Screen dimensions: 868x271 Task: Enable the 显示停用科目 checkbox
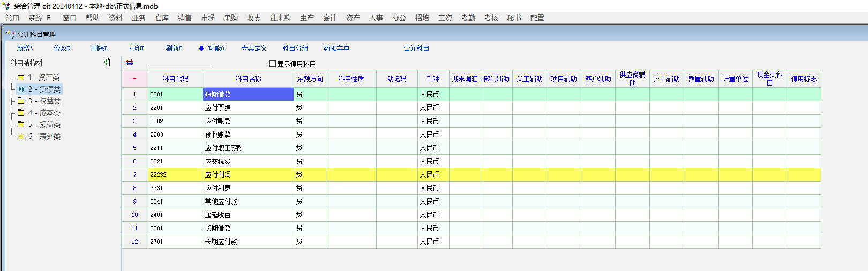[272, 64]
